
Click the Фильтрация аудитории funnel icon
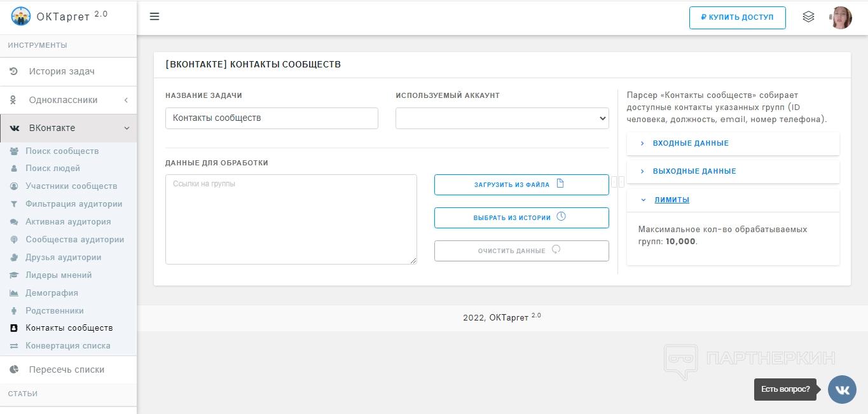13,204
